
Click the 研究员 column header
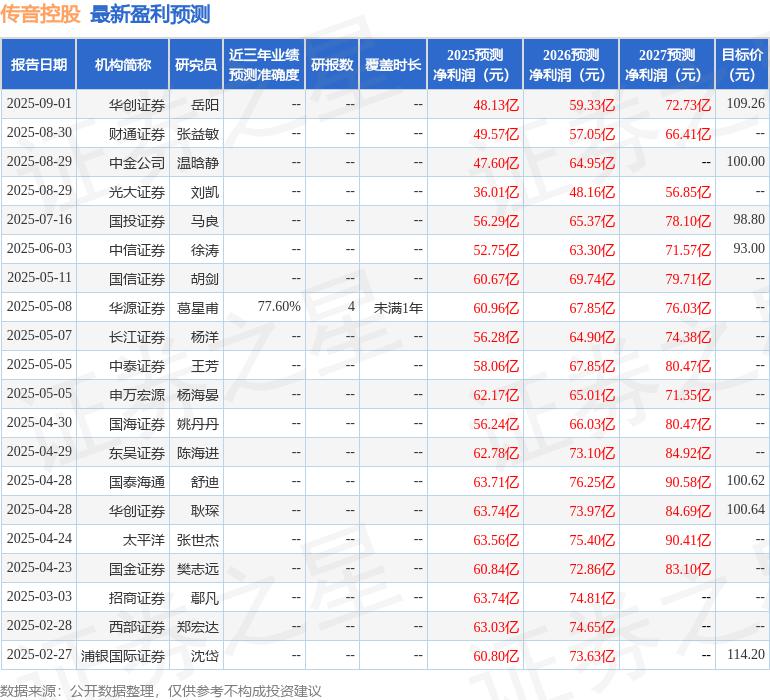[x=196, y=64]
